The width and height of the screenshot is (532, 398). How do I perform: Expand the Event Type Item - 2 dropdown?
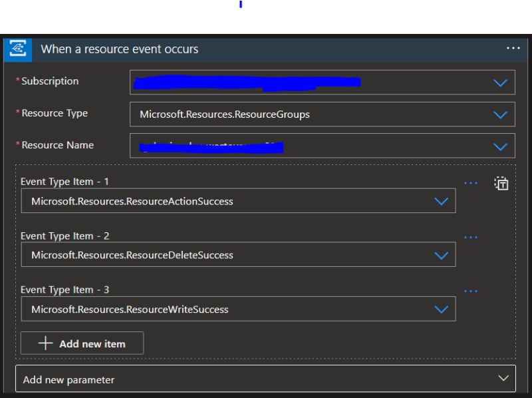441,254
